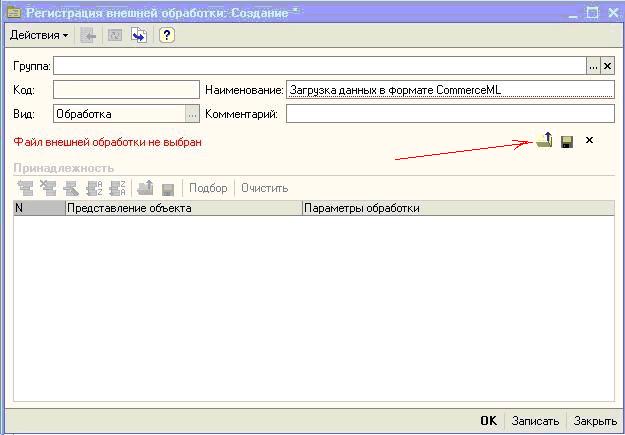Open help via the question mark icon

tap(167, 35)
